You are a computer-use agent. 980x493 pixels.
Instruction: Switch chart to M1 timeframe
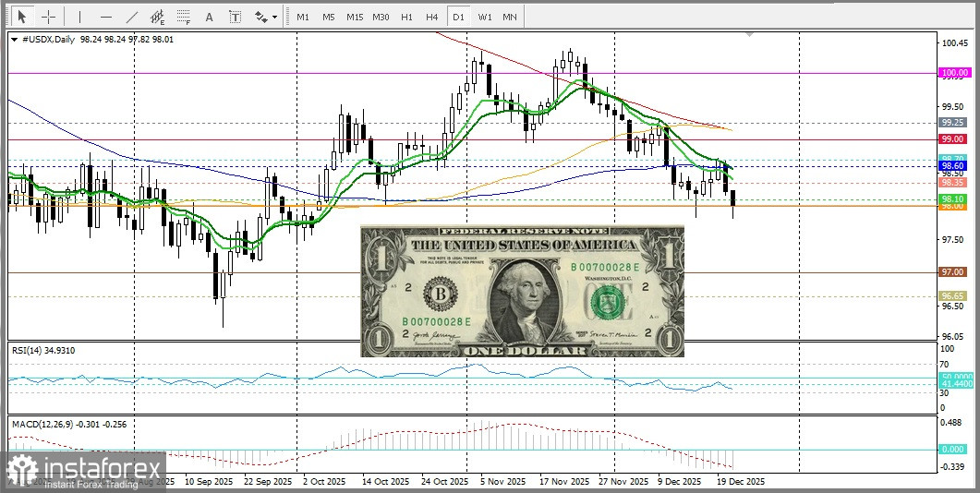click(303, 17)
